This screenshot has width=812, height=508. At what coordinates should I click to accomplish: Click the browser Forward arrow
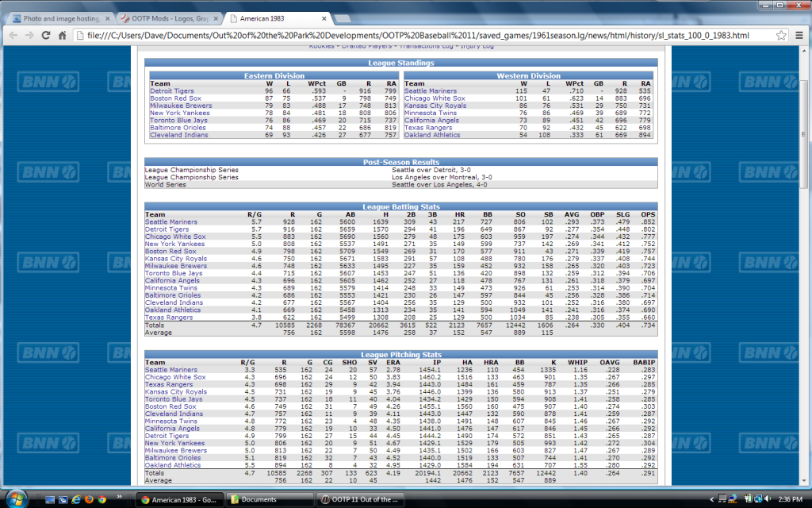(29, 35)
